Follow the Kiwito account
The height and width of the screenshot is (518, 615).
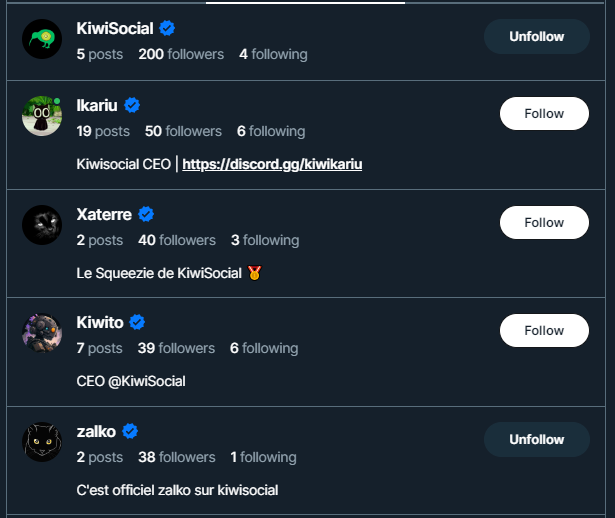(544, 330)
